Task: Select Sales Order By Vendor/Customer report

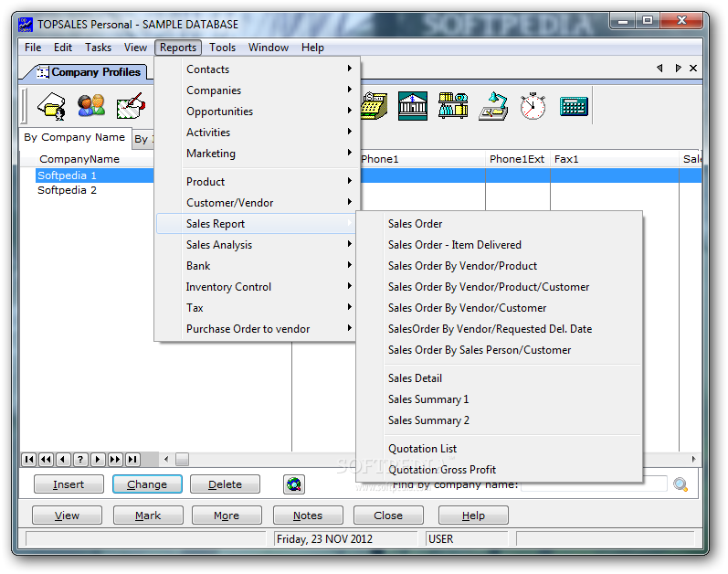Action: [500, 308]
